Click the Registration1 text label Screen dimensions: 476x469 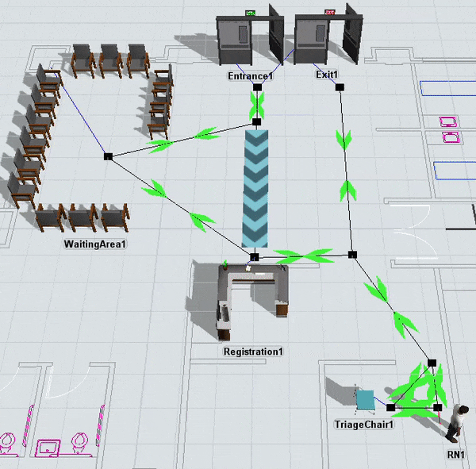tap(253, 351)
